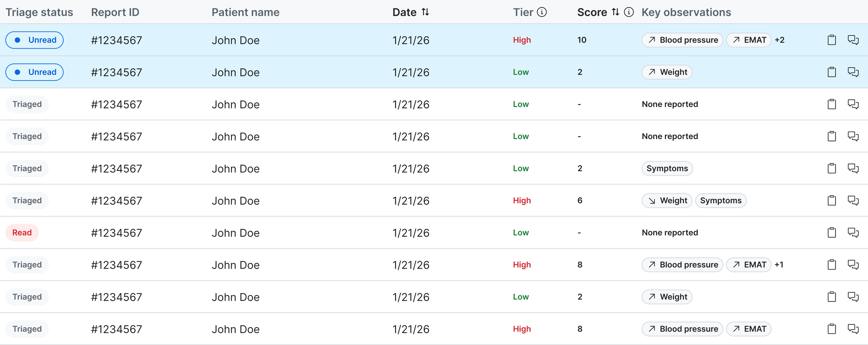Open chat icon in score 6 row
The image size is (868, 345).
[x=853, y=200]
